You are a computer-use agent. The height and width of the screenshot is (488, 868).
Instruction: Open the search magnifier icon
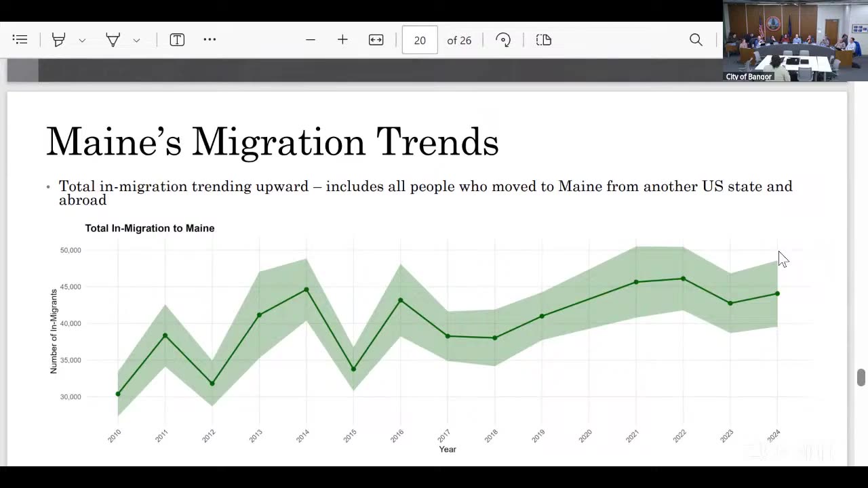click(x=696, y=40)
